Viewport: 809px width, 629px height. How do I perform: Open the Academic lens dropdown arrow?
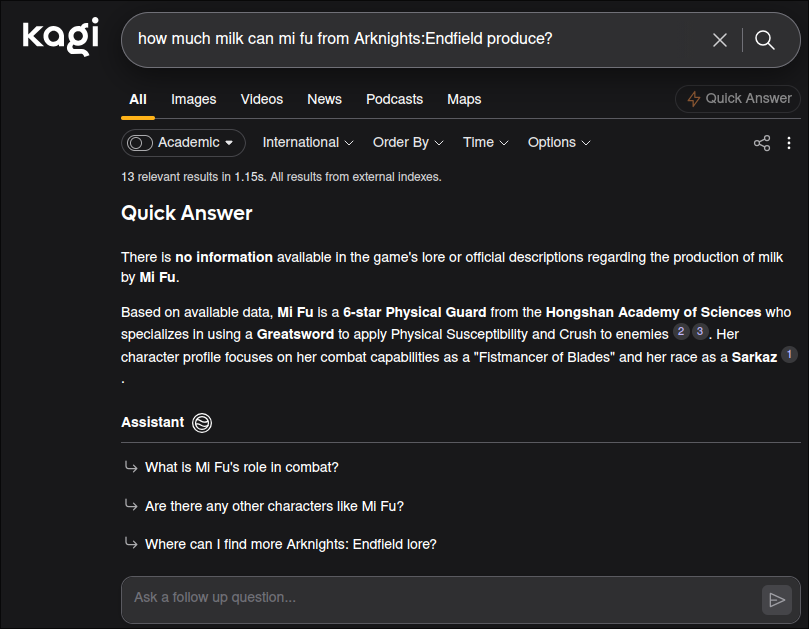[x=229, y=143]
